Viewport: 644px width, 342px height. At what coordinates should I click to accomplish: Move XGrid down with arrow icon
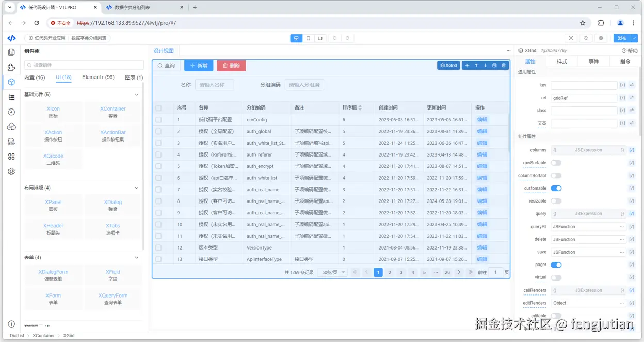[486, 66]
